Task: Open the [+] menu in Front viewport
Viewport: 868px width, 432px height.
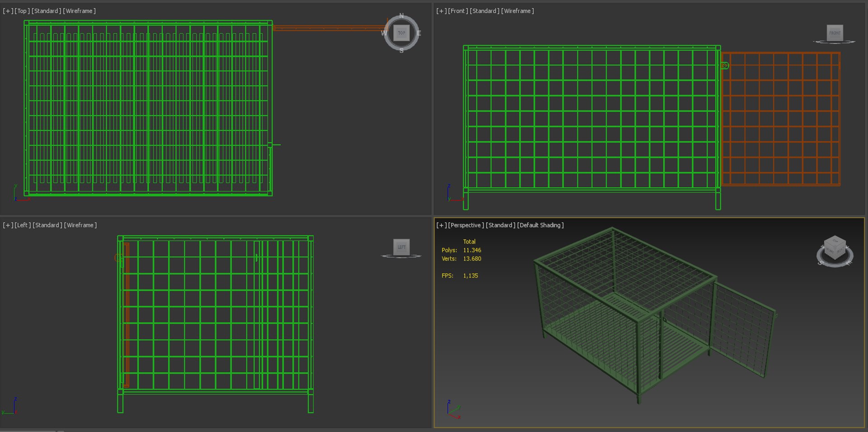Action: 442,11
